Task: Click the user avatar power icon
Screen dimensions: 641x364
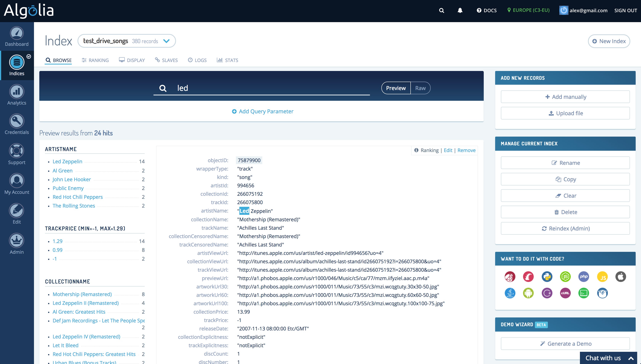Action: 563,10
